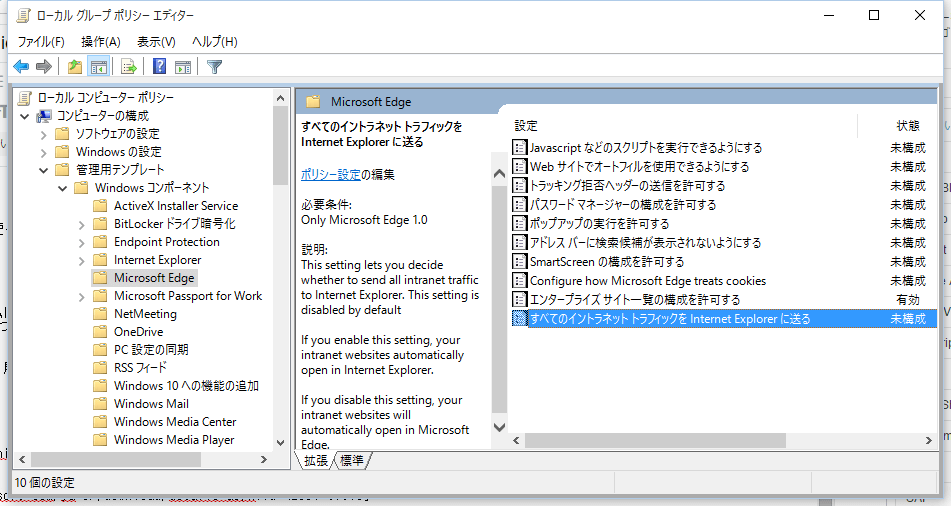951x506 pixels.
Task: Select すべてのイントラネット トラフィックを Internet Explorer に送る row
Action: pos(724,319)
